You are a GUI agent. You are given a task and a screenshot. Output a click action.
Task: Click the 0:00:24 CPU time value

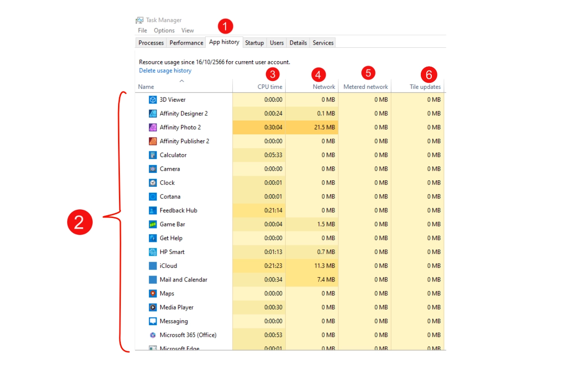click(x=273, y=114)
